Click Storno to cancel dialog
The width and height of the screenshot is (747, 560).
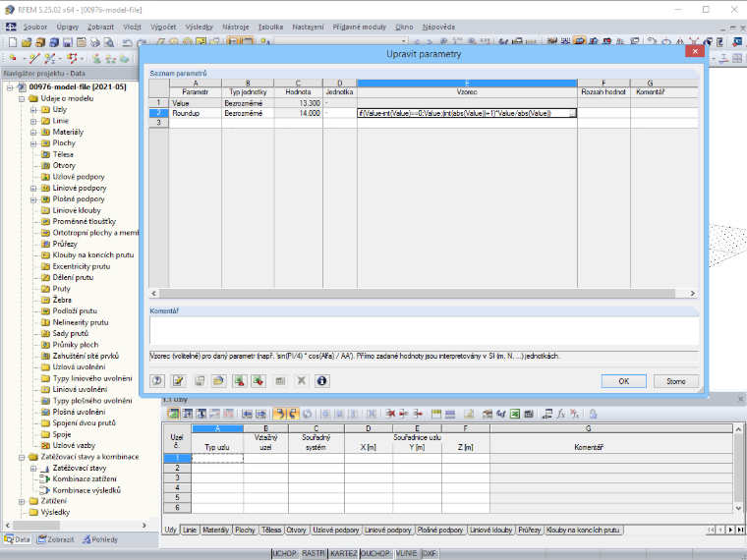(x=675, y=381)
